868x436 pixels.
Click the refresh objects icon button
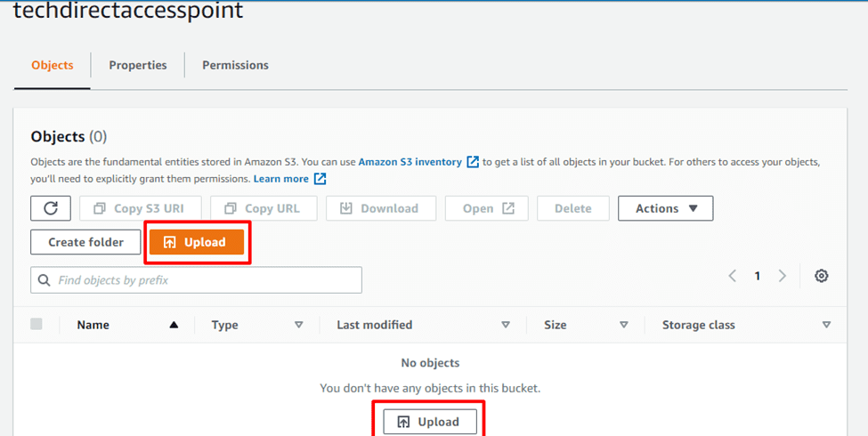click(51, 208)
